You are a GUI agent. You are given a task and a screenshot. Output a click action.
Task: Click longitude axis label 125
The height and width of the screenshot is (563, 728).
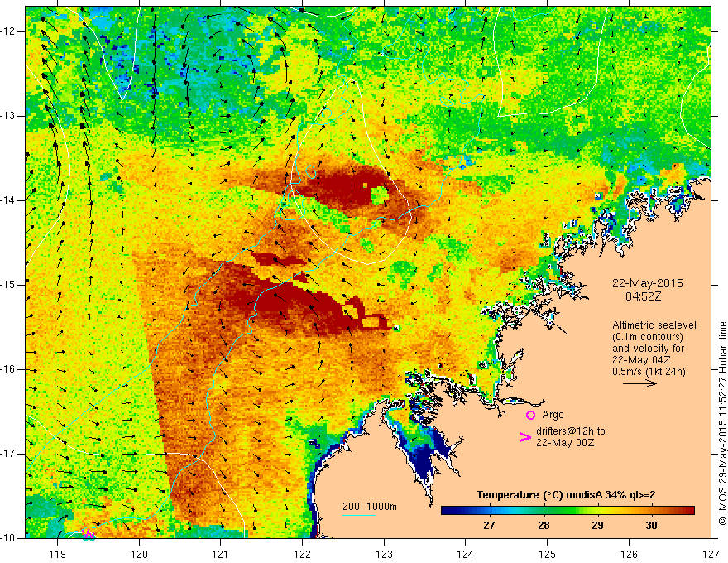click(547, 554)
